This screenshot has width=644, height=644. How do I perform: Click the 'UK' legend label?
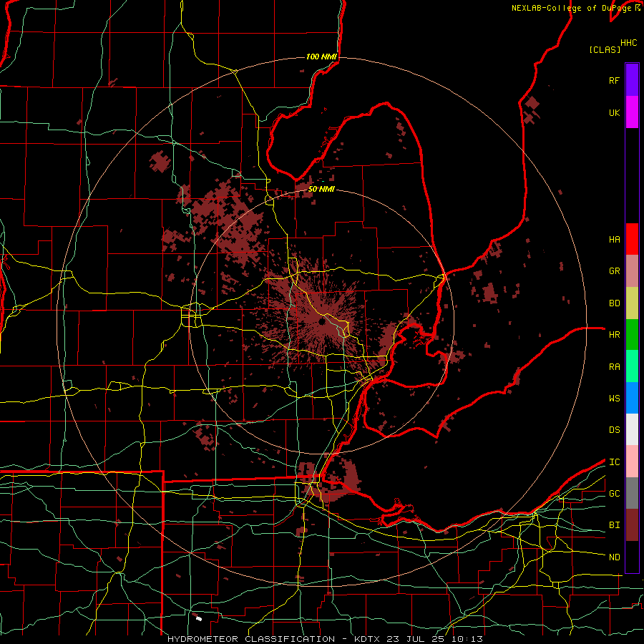click(614, 112)
